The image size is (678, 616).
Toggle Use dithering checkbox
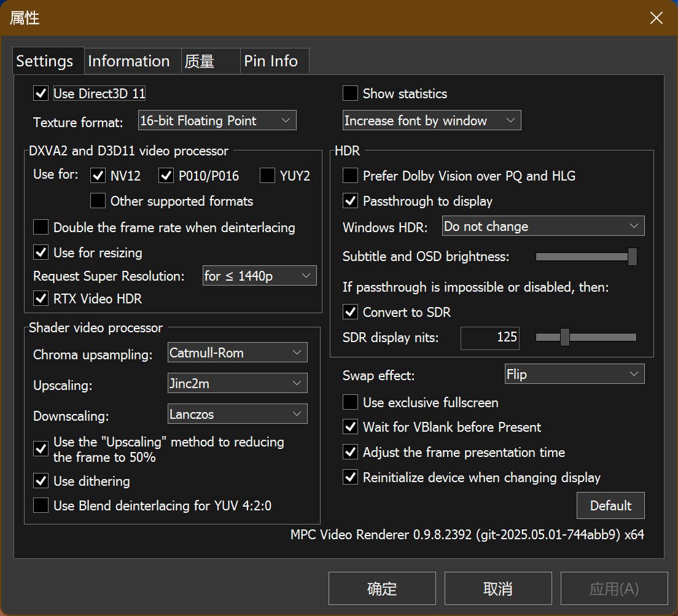pyautogui.click(x=41, y=481)
